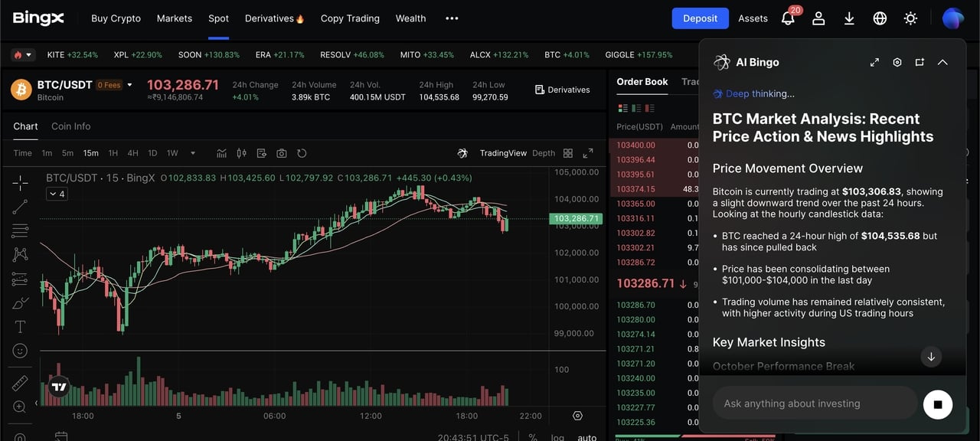Open AI Bingo settings hexagon icon

[x=897, y=62]
